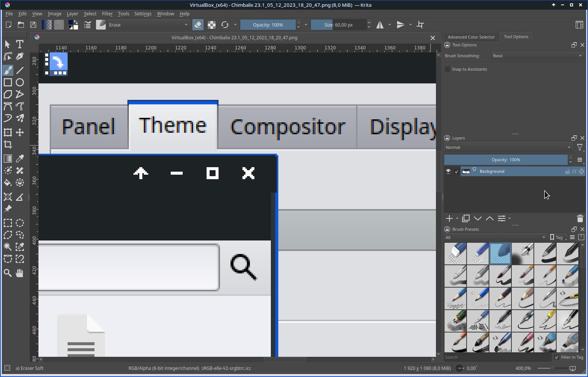Image resolution: width=588 pixels, height=377 pixels.
Task: Select the Elliptical Selection tool
Action: (20, 223)
